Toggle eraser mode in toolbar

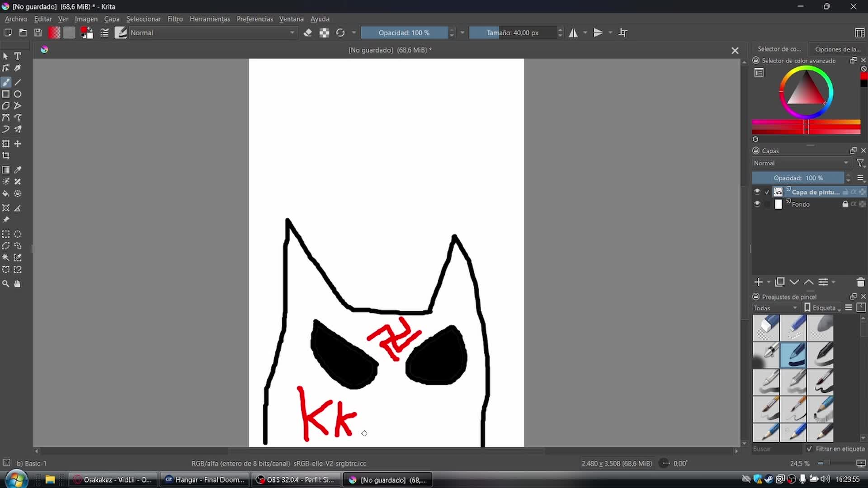tap(308, 33)
